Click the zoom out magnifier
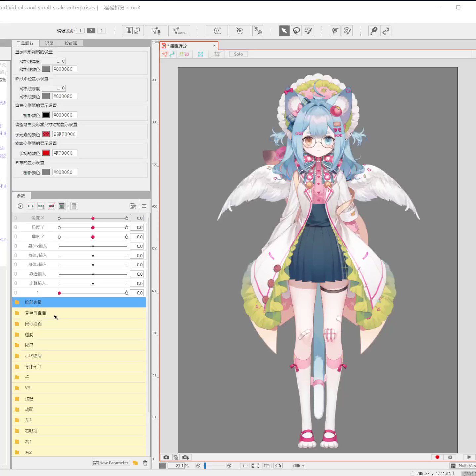476x476 pixels. coord(198,466)
